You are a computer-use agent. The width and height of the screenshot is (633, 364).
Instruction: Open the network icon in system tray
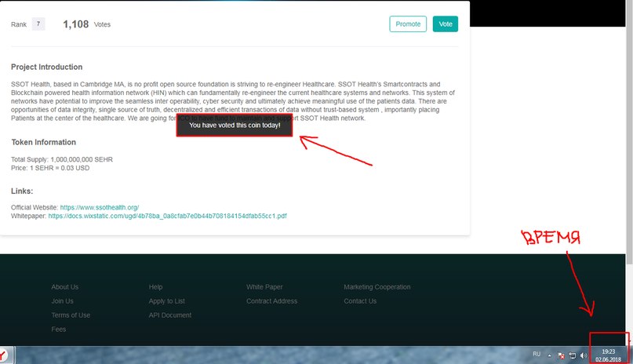click(572, 355)
